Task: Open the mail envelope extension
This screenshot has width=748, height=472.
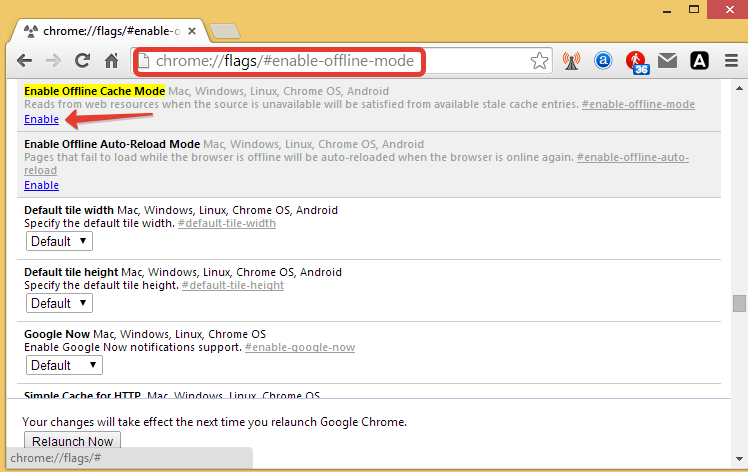Action: pos(667,61)
